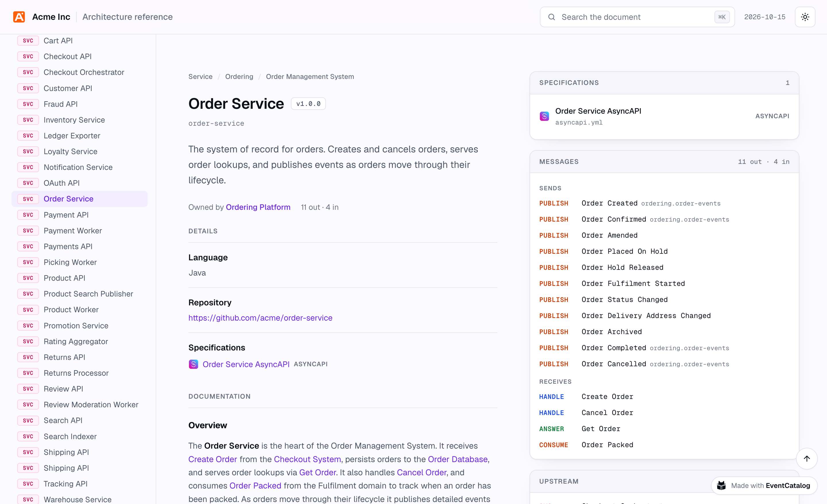The width and height of the screenshot is (827, 504).
Task: Select Order Service in the sidebar
Action: coord(79,199)
